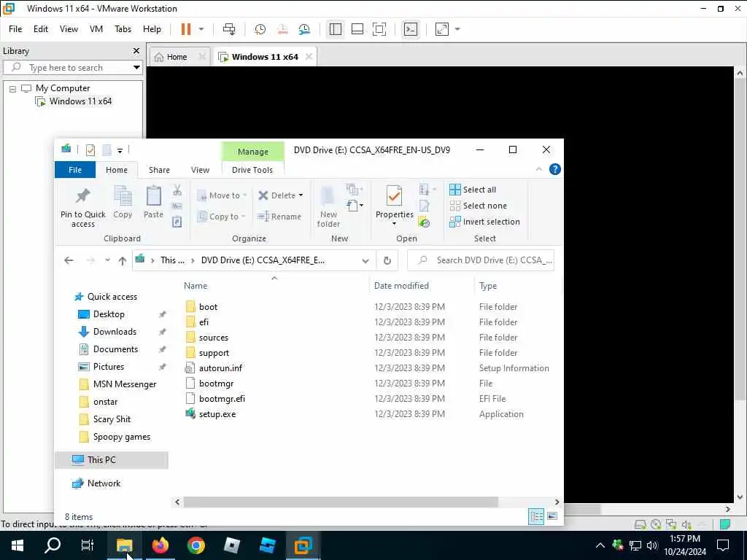Click the Rename ribbon button
747x560 pixels.
click(279, 217)
